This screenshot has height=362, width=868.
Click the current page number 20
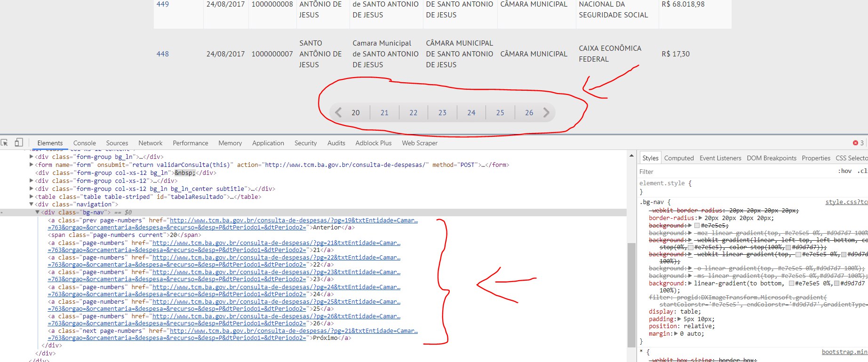356,113
